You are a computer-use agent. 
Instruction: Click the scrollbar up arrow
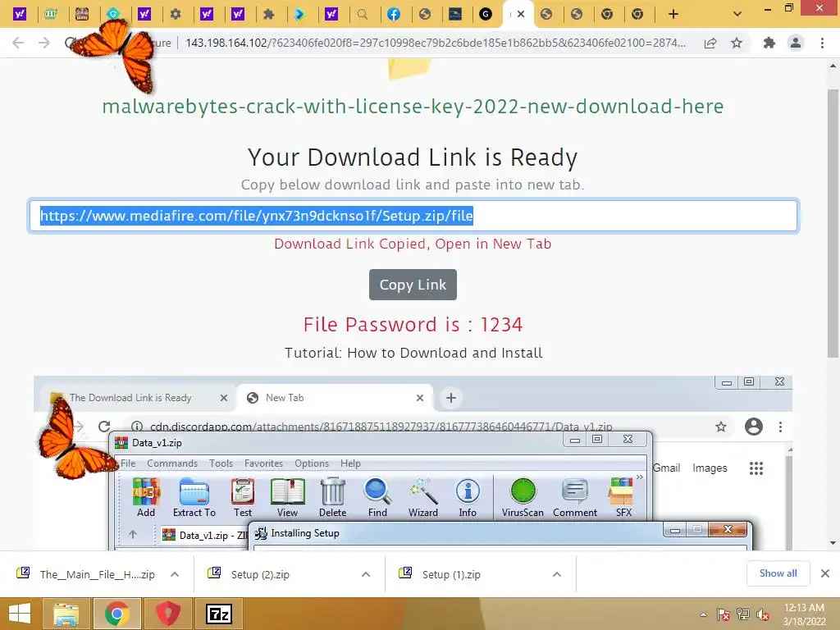pos(833,66)
